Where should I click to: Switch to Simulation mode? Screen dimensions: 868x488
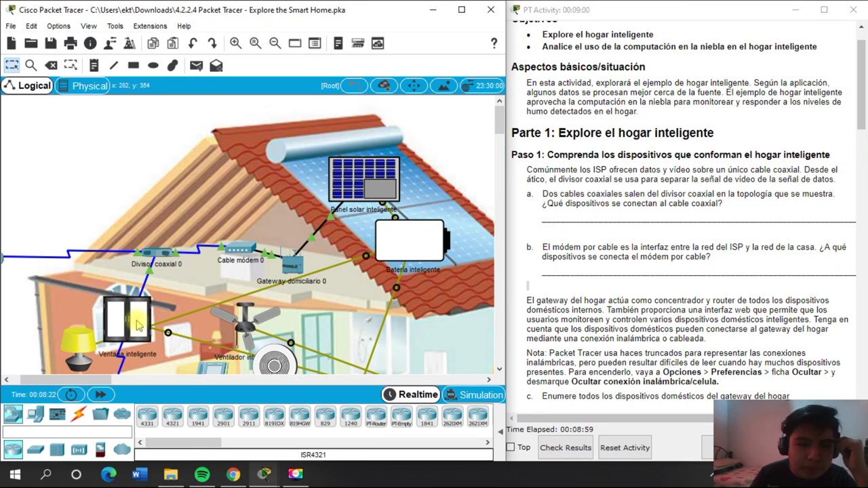pos(473,394)
